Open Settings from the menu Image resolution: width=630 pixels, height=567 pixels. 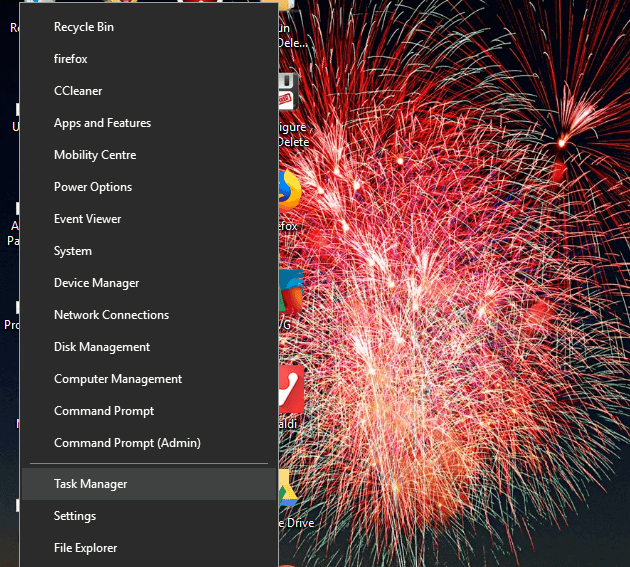click(x=149, y=516)
